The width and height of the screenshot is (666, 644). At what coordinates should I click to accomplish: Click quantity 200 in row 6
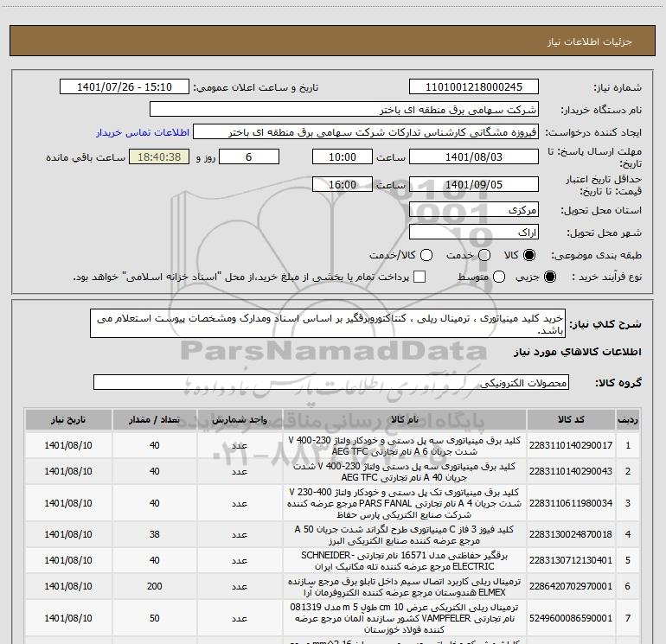154,586
